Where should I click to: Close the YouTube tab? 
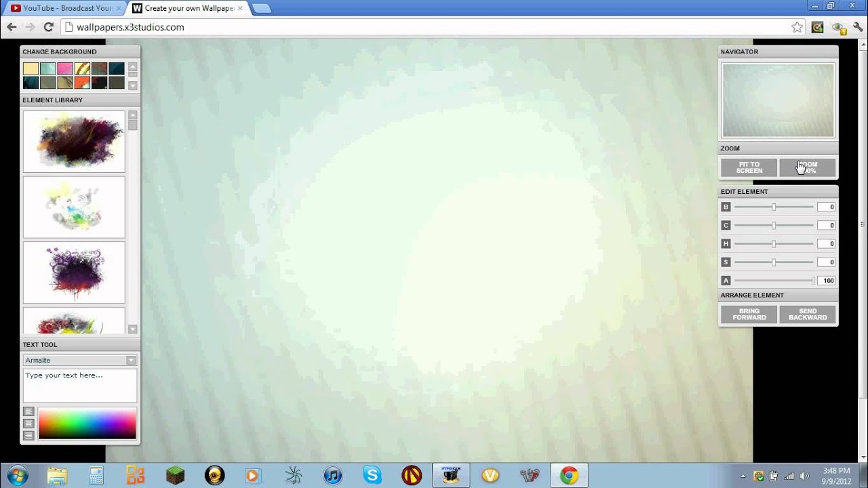(117, 8)
